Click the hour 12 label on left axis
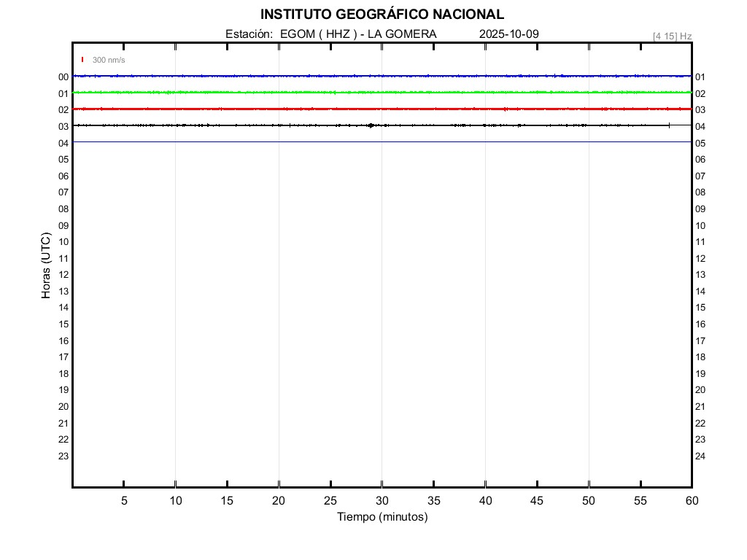 coord(63,275)
